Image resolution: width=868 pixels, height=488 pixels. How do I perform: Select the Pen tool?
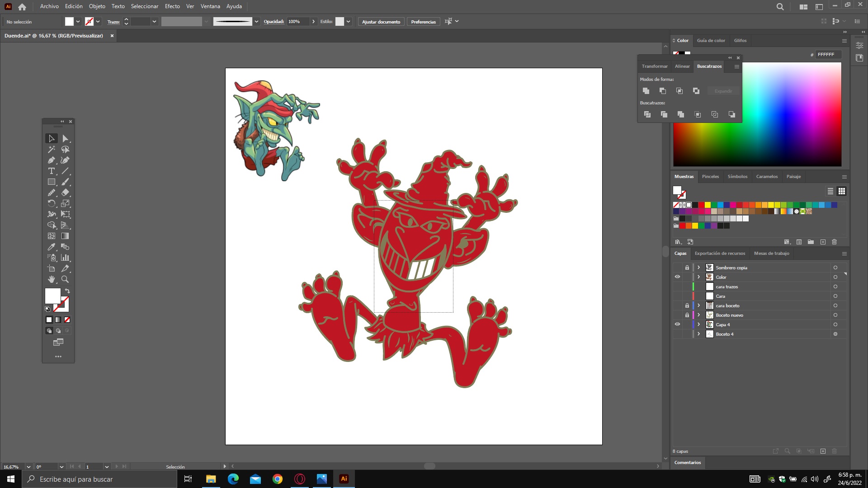[52, 160]
